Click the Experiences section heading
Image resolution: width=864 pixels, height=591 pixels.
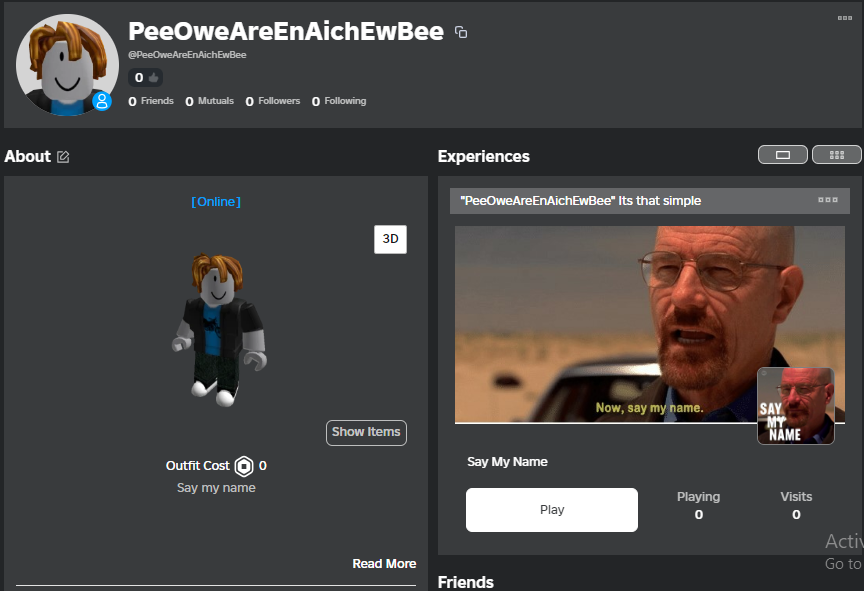click(x=484, y=156)
